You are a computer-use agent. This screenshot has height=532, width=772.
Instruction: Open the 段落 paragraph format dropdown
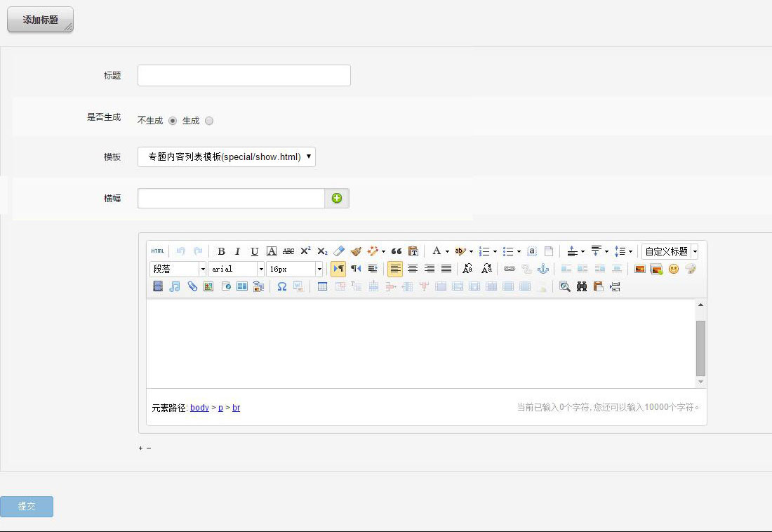[x=178, y=269]
